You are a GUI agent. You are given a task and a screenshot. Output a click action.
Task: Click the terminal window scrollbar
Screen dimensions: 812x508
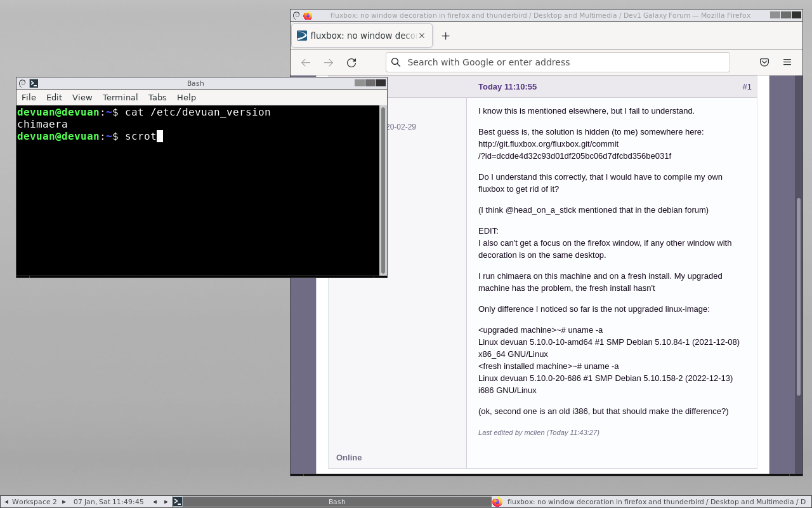coord(383,190)
